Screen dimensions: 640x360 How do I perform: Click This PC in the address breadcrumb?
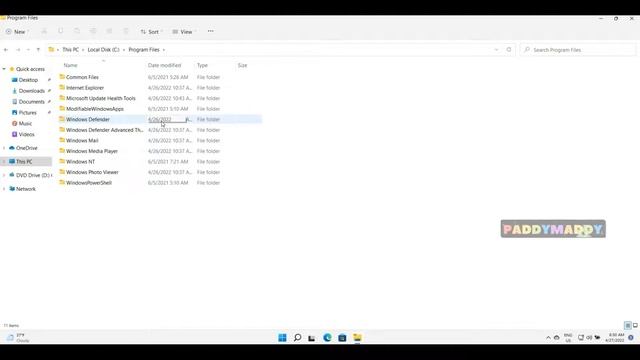point(71,50)
